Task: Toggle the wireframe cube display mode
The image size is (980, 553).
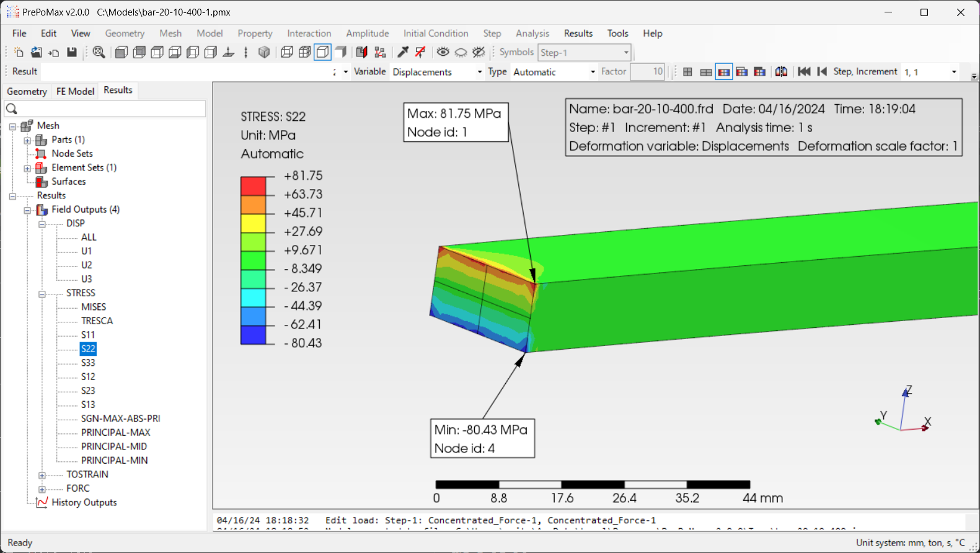Action: tap(287, 52)
